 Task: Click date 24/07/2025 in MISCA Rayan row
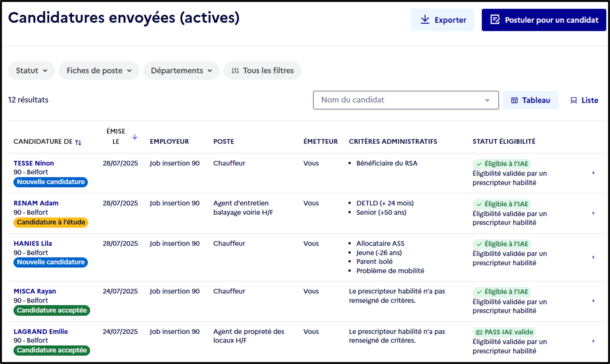point(120,291)
